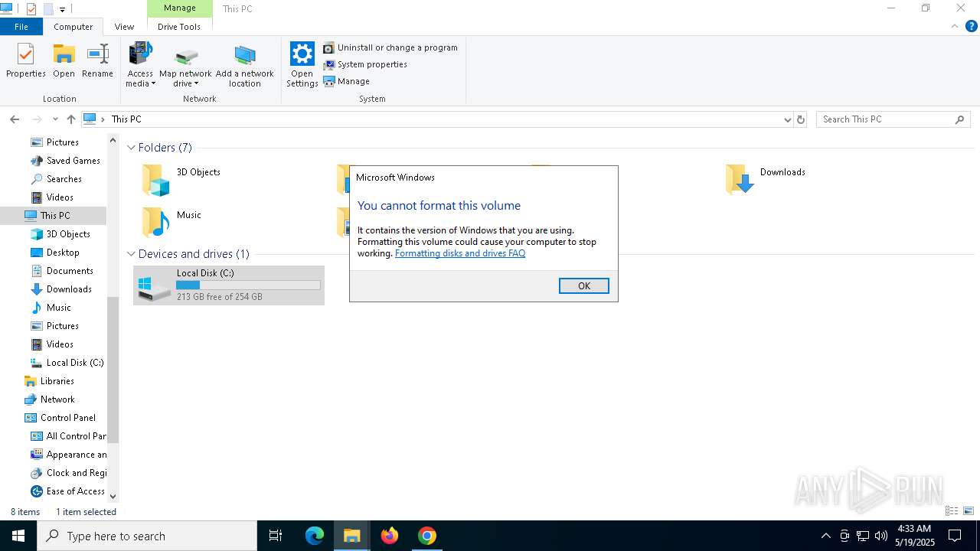
Task: Switch to the View tab
Action: tap(124, 27)
